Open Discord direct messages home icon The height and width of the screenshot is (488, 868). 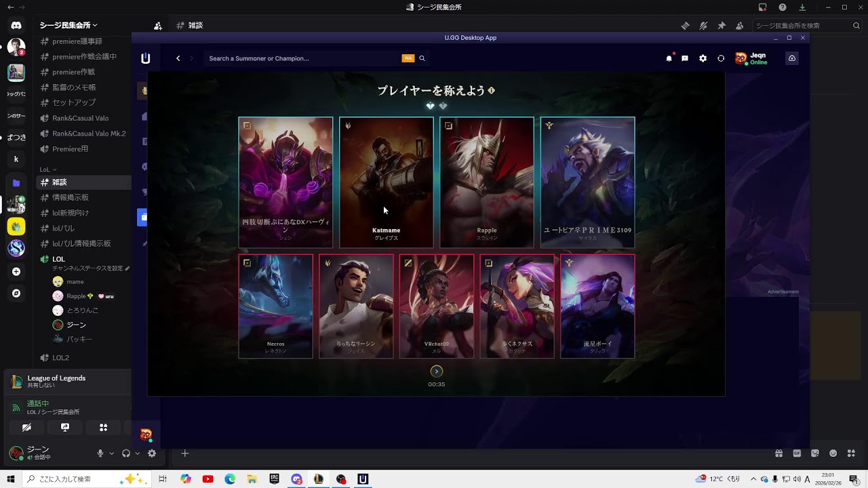pyautogui.click(x=16, y=26)
